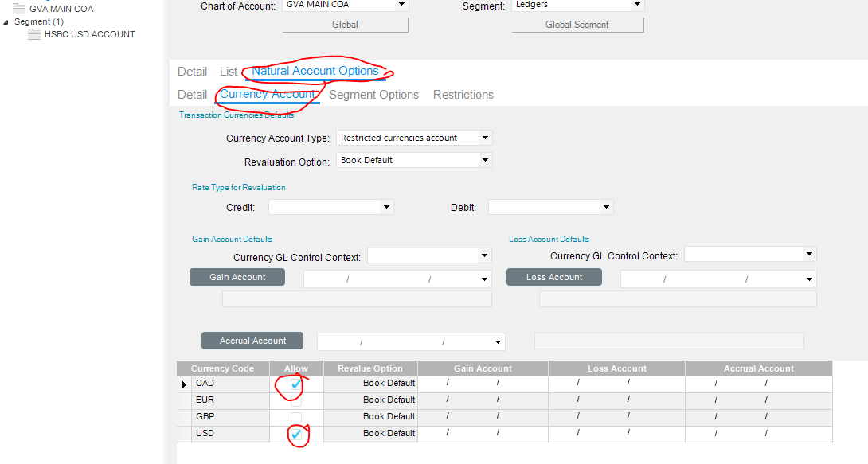Screen dimensions: 868x464
Task: Select the GBP currency code cell
Action: click(x=229, y=416)
